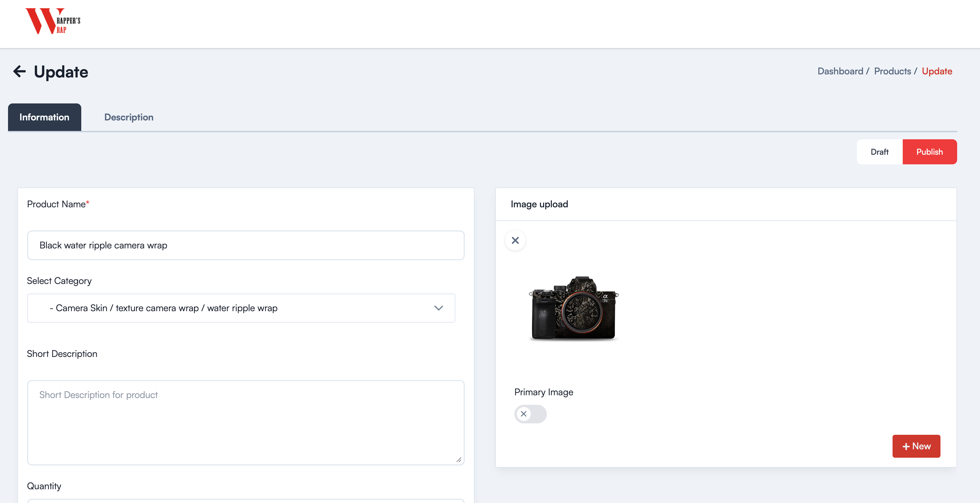Focus the Product Name input field
Screen dimensions: 980x503
click(x=245, y=245)
